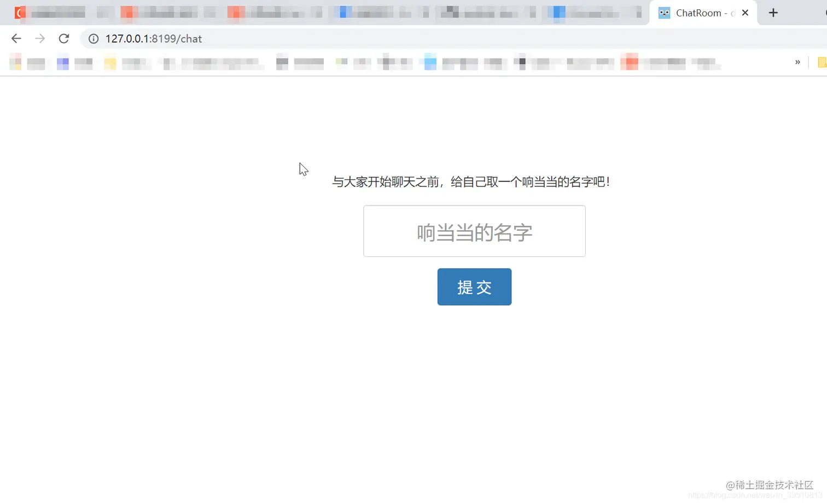Expand the hidden bookmarks overflow chevron
Viewport: 827px width, 504px height.
tap(797, 62)
